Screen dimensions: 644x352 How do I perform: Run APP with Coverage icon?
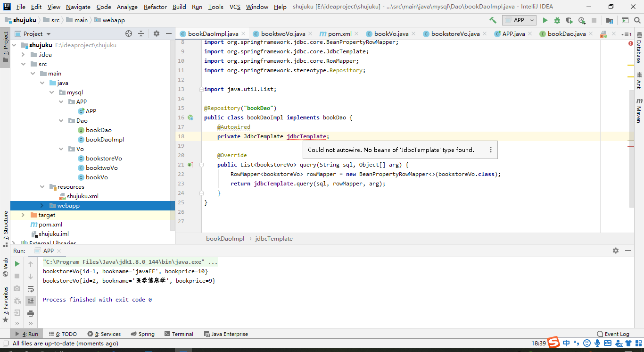pos(570,20)
